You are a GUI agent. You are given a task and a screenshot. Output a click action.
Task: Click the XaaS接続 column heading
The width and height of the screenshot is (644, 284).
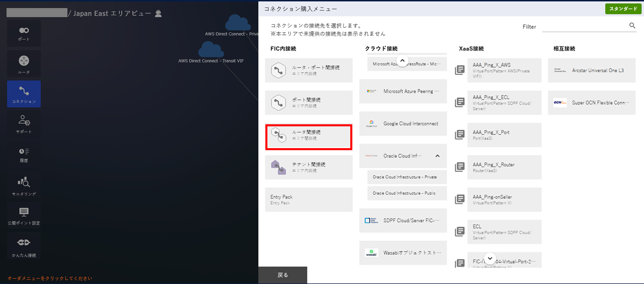point(471,49)
